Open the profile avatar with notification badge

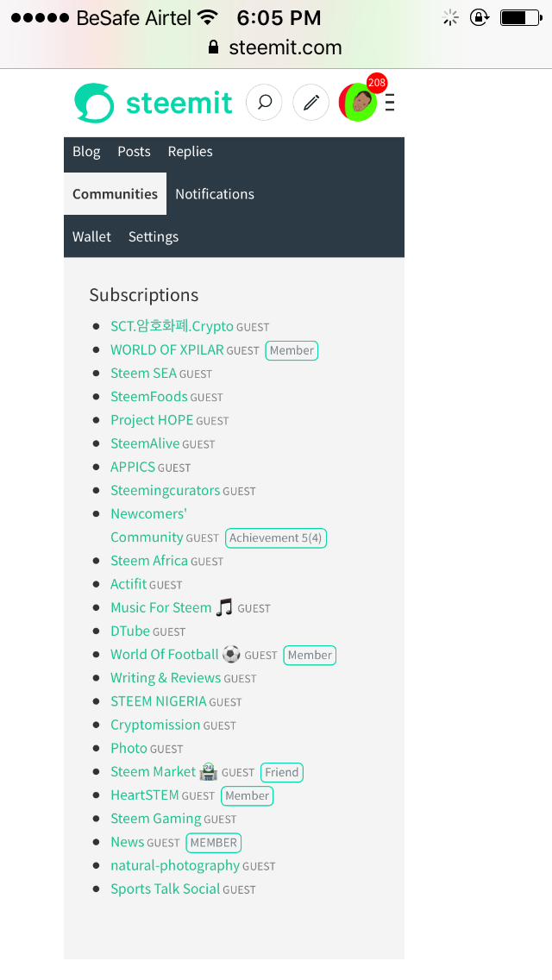coord(358,103)
